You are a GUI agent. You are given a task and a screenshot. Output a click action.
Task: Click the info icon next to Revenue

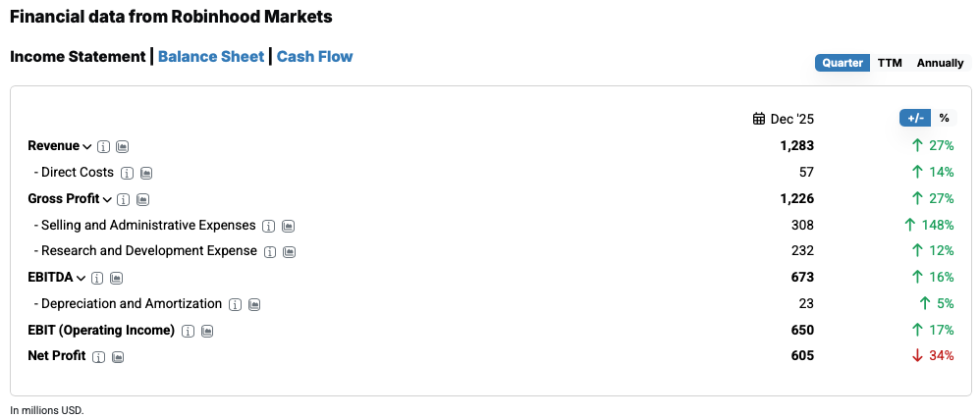103,146
